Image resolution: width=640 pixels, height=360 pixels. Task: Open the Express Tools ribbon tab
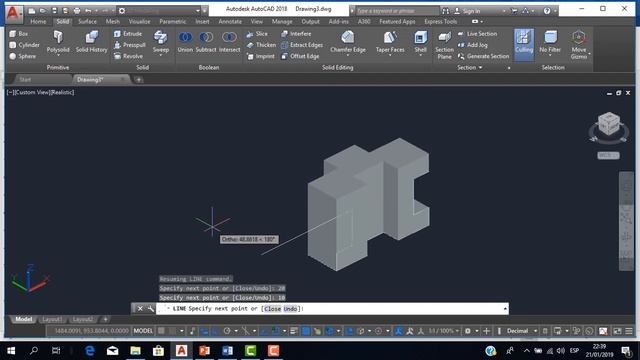[441, 21]
